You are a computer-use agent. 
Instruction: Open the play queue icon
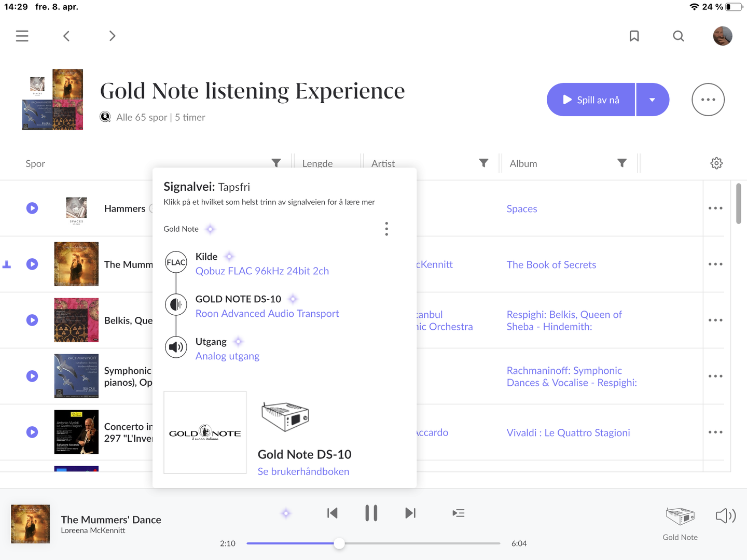point(459,513)
